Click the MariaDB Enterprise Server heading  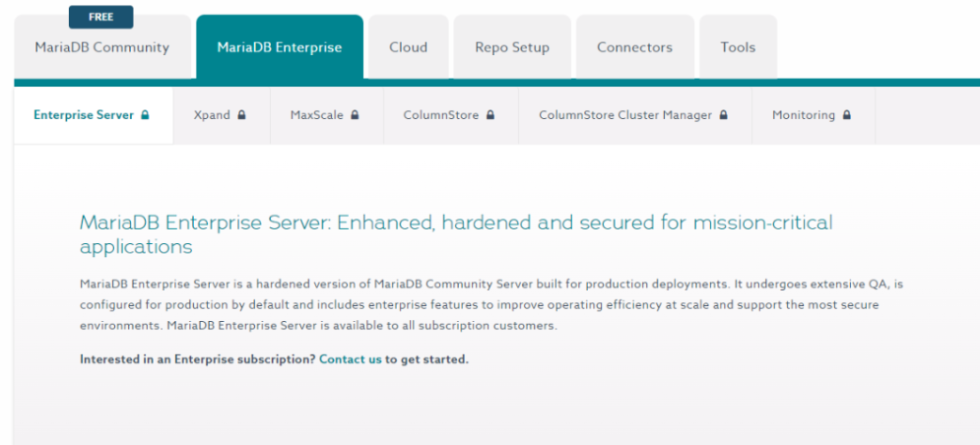[x=456, y=234]
